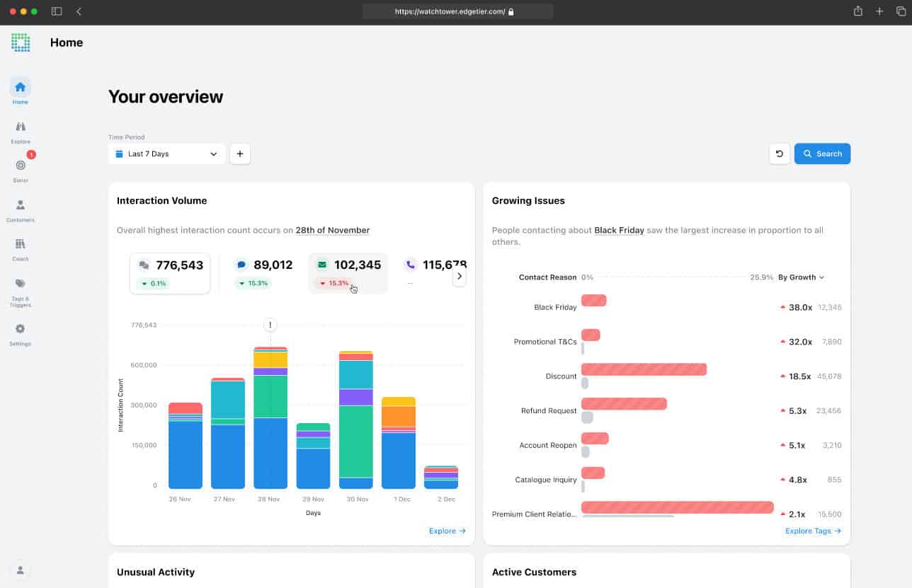Click the Refund Request red growth bar
Viewport: 912px width, 588px height.
(624, 404)
